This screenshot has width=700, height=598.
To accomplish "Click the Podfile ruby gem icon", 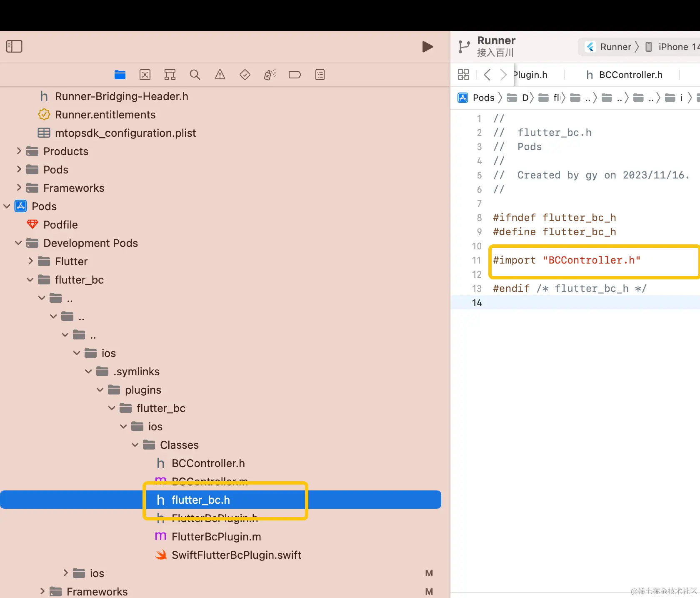I will coord(32,224).
